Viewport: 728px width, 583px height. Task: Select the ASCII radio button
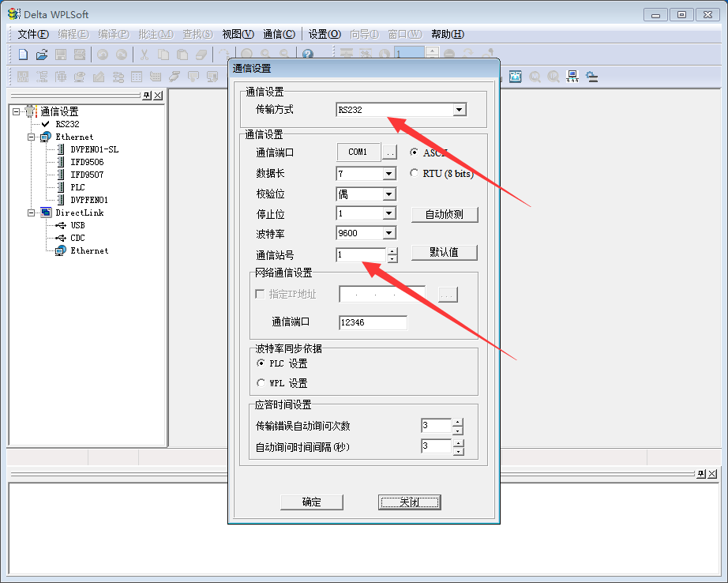point(415,152)
